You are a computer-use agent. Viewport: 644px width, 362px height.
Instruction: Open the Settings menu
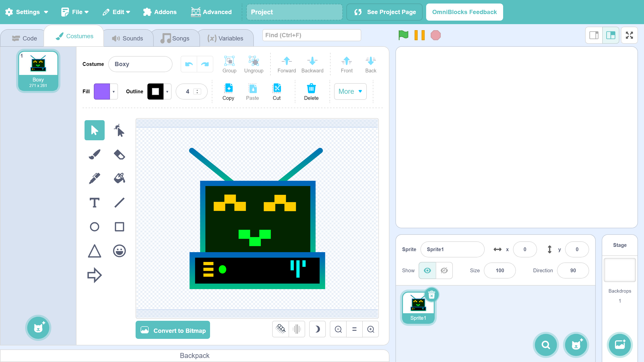(27, 12)
